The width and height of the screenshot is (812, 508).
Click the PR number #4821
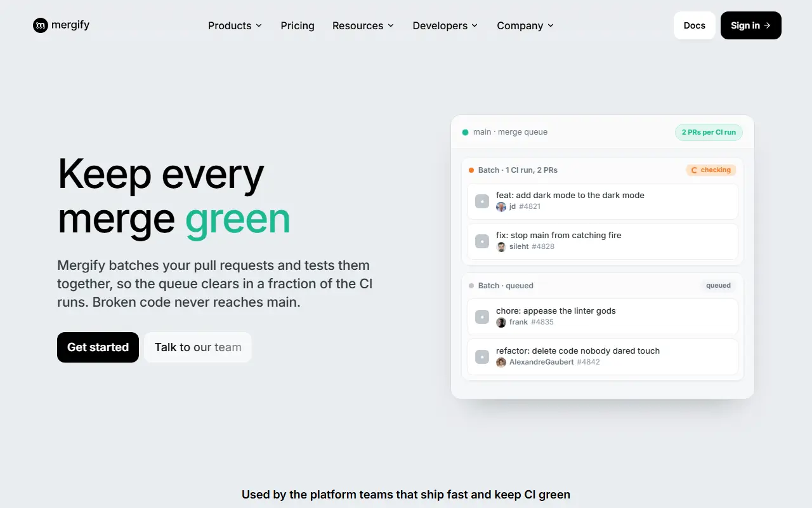pyautogui.click(x=530, y=207)
